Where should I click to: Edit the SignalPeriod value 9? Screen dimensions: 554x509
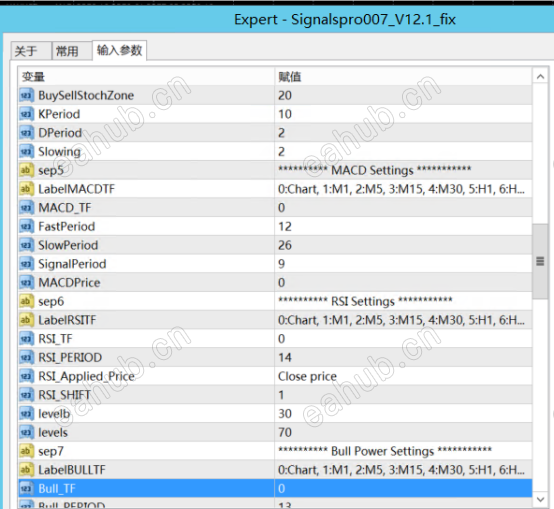click(403, 264)
